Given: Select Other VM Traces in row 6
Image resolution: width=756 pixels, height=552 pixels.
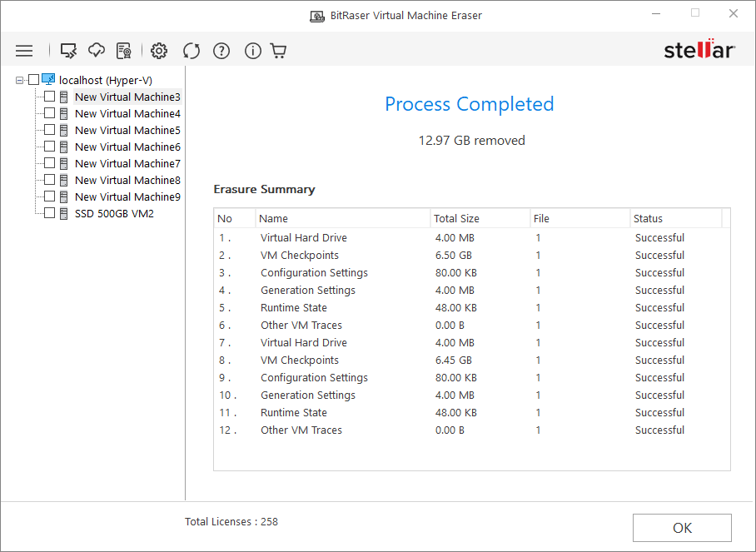Looking at the screenshot, I should point(301,325).
